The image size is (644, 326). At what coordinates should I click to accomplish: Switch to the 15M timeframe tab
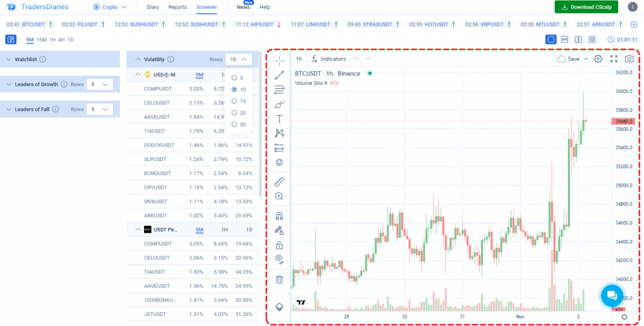(x=41, y=40)
